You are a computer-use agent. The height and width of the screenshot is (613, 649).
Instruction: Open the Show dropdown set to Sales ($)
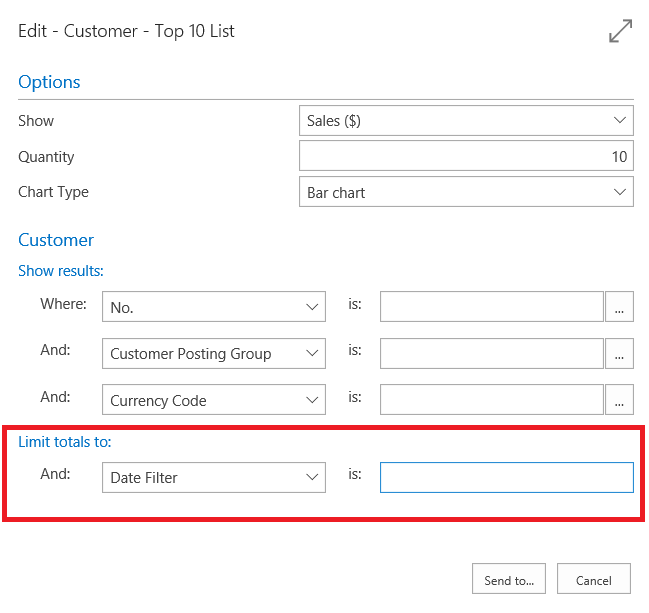pos(466,121)
